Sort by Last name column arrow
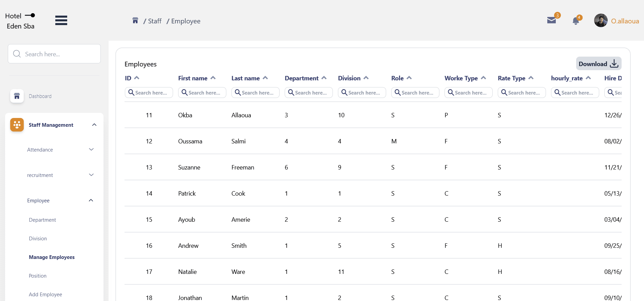This screenshot has width=644, height=301. (x=265, y=78)
